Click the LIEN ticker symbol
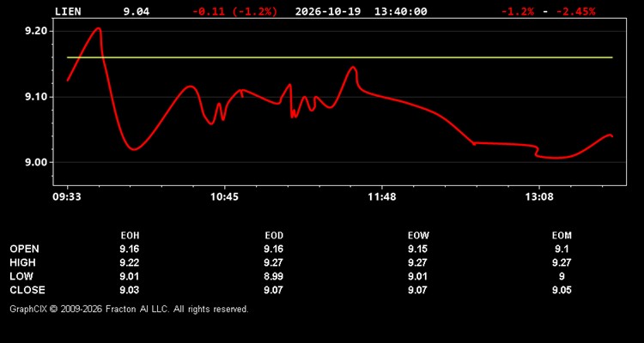644x343 pixels. tap(68, 11)
